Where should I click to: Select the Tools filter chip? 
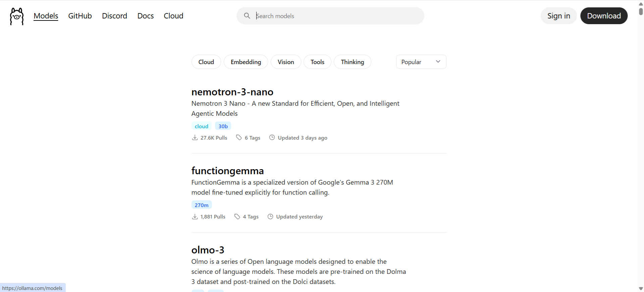(317, 62)
